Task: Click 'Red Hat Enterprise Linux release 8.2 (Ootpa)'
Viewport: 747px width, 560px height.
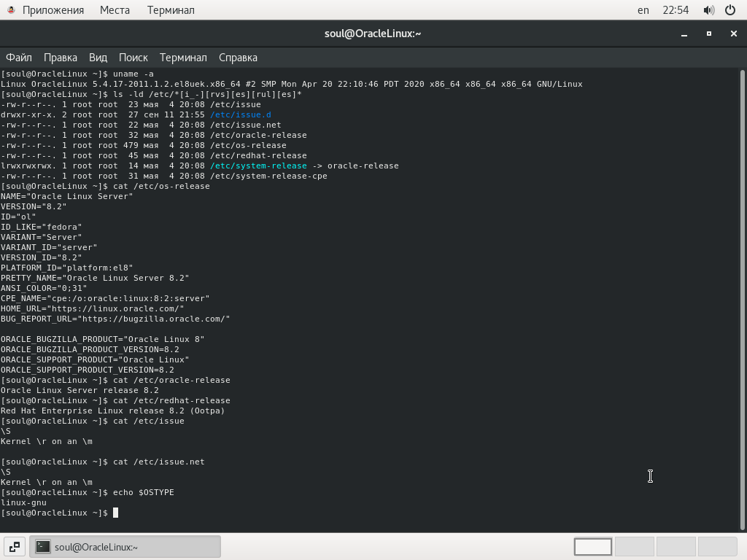Action: 112,411
